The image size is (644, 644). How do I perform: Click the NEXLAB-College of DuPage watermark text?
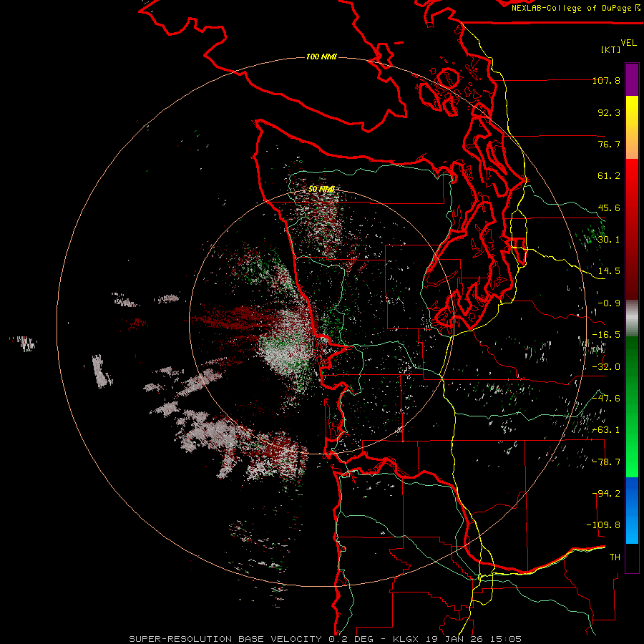pyautogui.click(x=575, y=8)
